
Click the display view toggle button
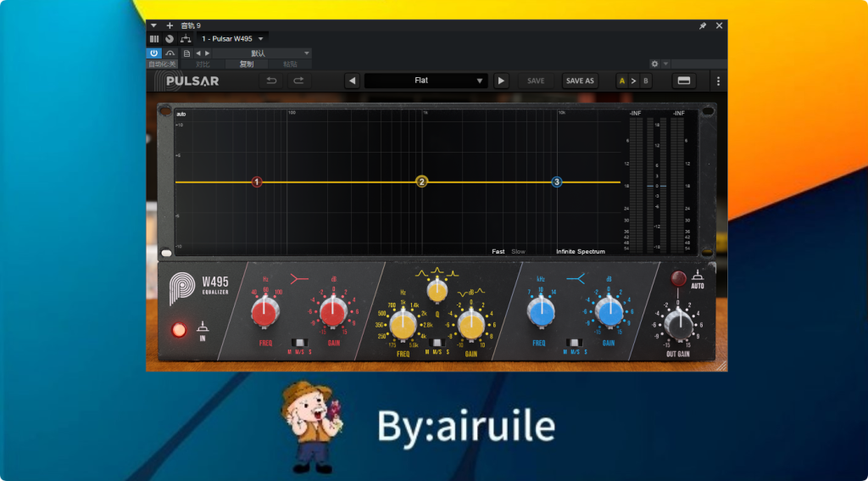(684, 81)
